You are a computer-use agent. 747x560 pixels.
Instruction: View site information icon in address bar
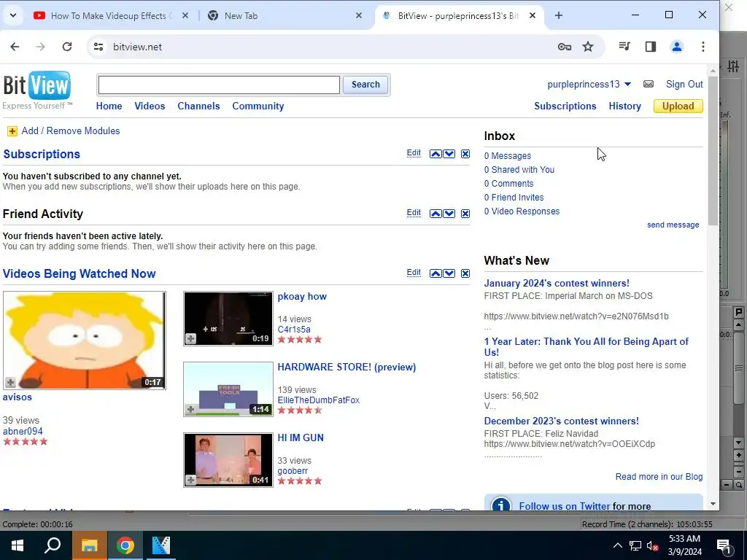coord(98,47)
